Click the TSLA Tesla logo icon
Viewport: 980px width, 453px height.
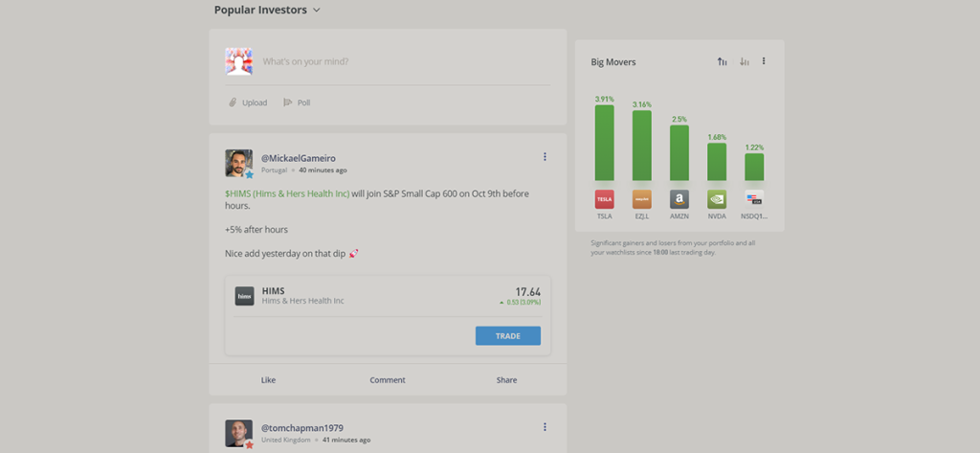tap(605, 199)
